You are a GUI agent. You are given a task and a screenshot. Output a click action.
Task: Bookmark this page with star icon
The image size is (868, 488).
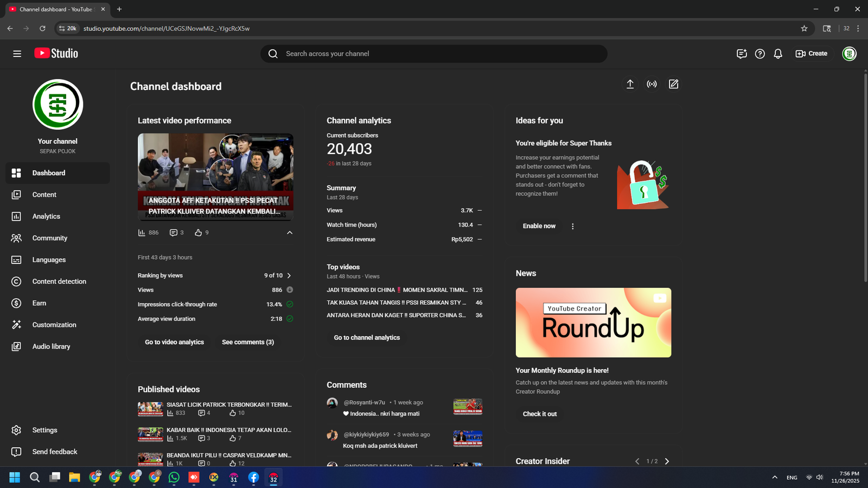point(804,29)
